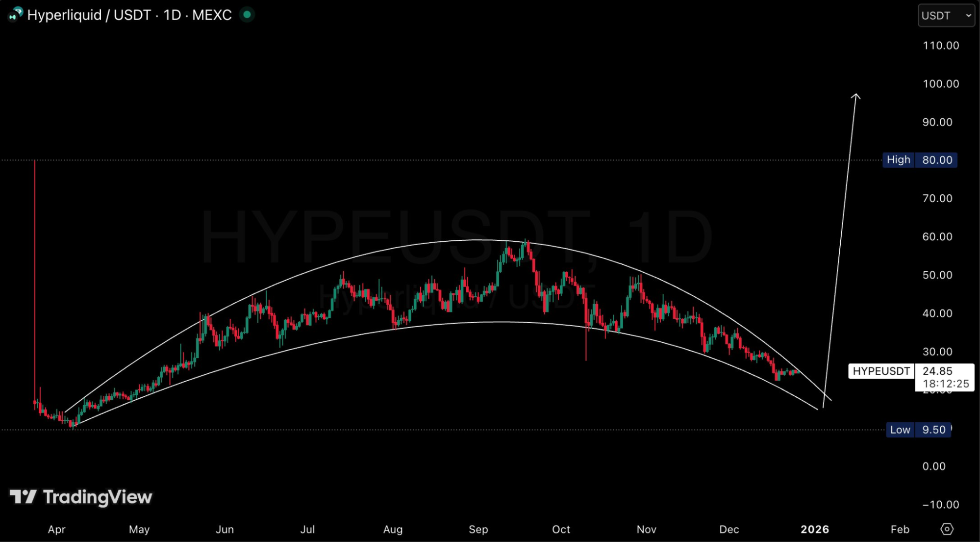Open the chart settings gear icon
The height and width of the screenshot is (542, 980).
947,529
